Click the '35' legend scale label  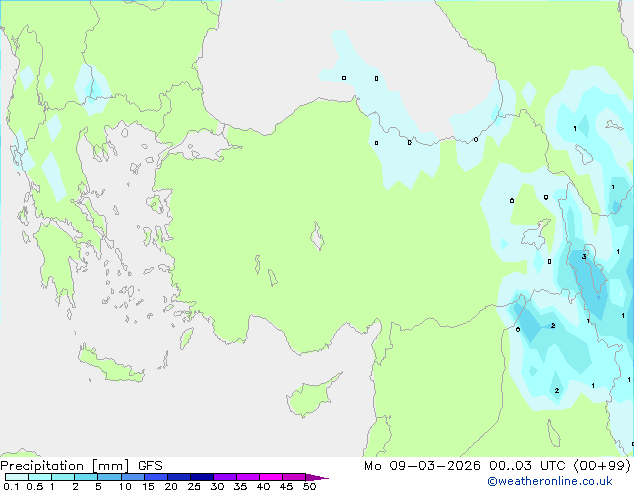(x=240, y=486)
